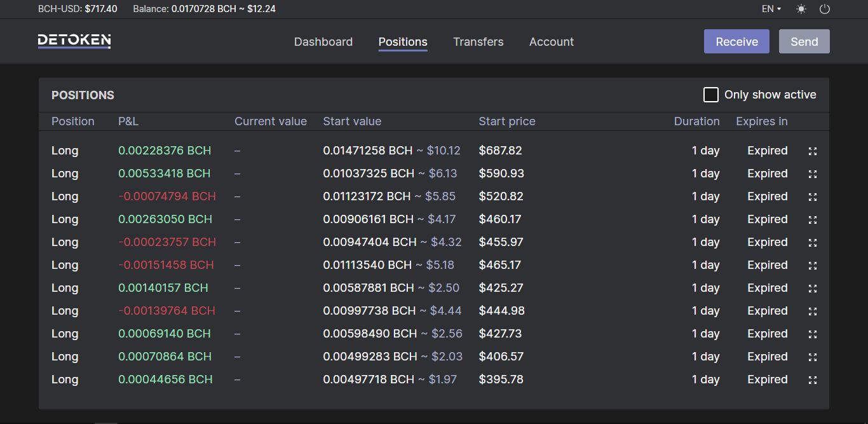The width and height of the screenshot is (868, 424).
Task: Click the DETOKEN logo
Action: tap(74, 41)
